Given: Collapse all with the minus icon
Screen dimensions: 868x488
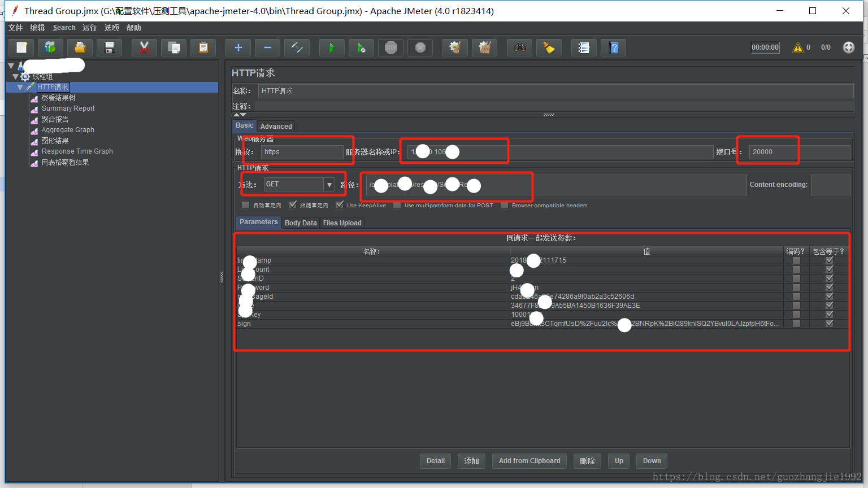Looking at the screenshot, I should [268, 47].
